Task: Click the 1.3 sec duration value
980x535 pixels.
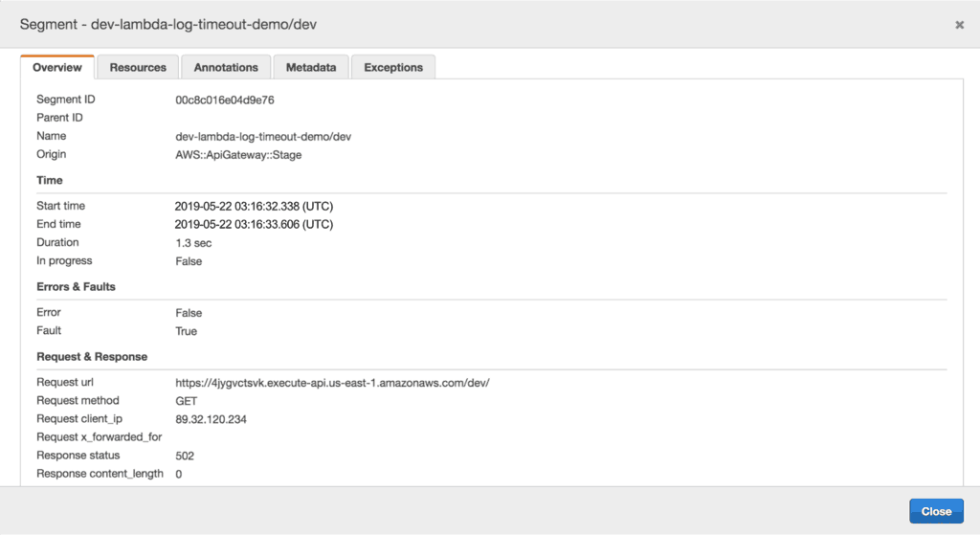Action: 193,243
